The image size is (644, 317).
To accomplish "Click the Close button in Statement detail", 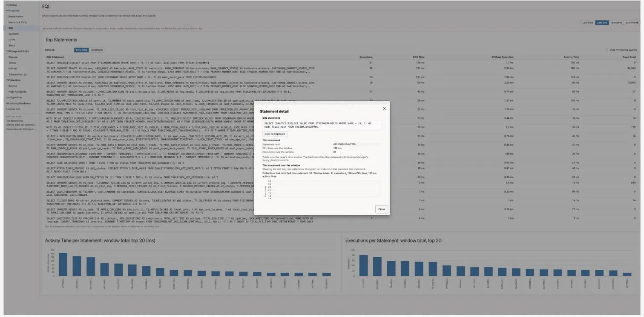I will tap(382, 209).
